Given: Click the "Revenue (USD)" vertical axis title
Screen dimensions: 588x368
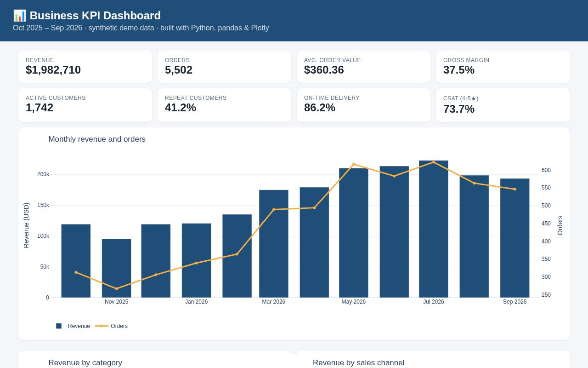Looking at the screenshot, I should pyautogui.click(x=26, y=225).
